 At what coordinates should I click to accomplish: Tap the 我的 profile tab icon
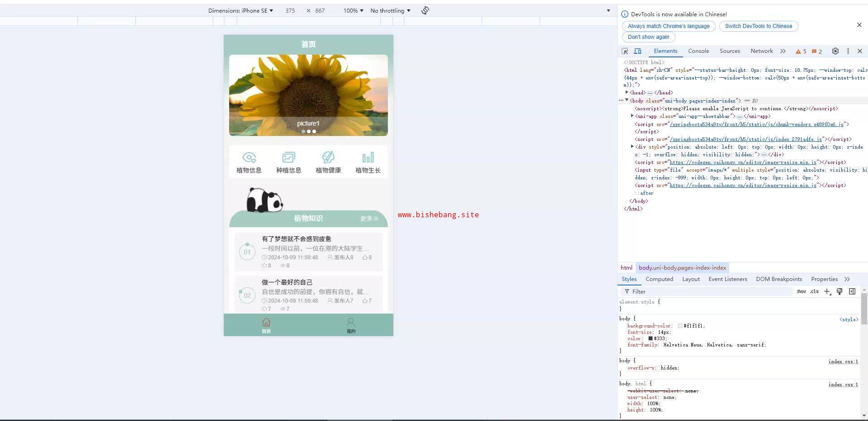(x=351, y=323)
